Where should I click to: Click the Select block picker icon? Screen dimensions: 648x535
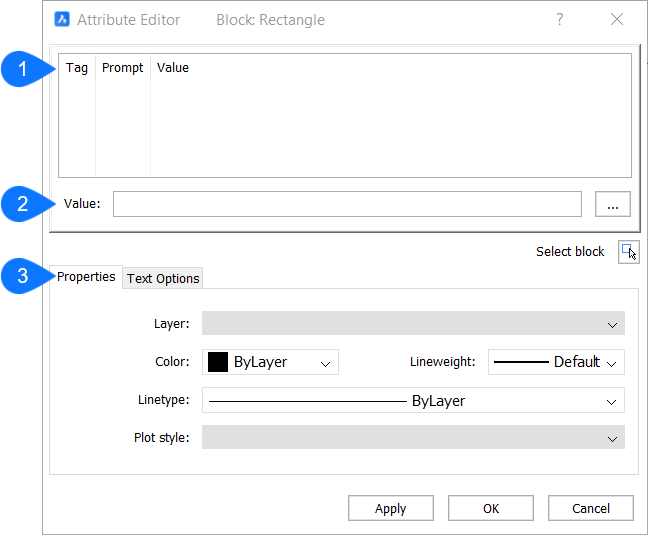628,252
